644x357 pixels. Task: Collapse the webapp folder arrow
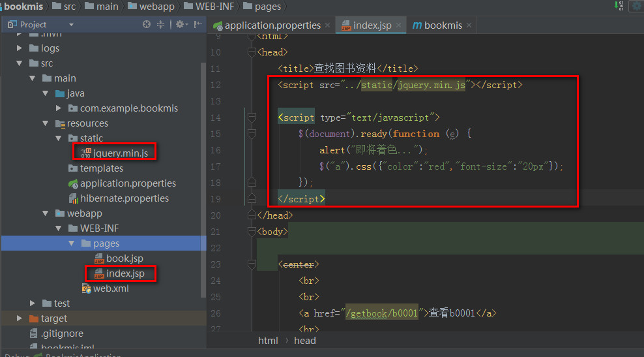click(46, 213)
